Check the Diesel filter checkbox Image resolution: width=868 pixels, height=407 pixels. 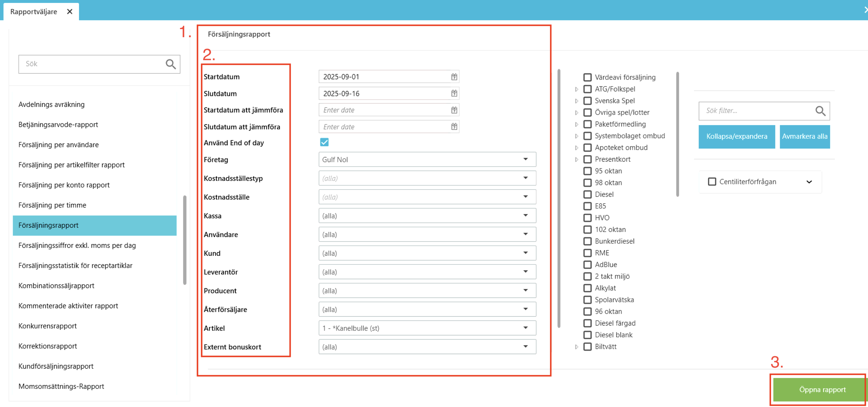click(587, 195)
